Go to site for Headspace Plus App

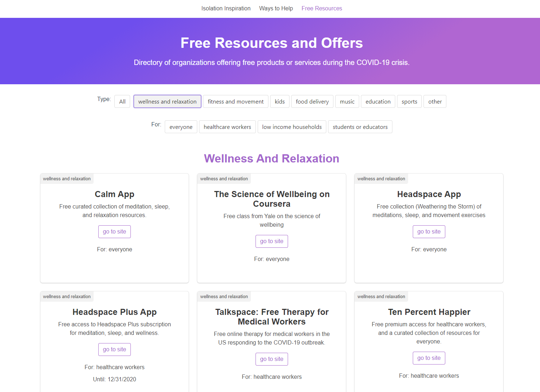[x=114, y=350]
